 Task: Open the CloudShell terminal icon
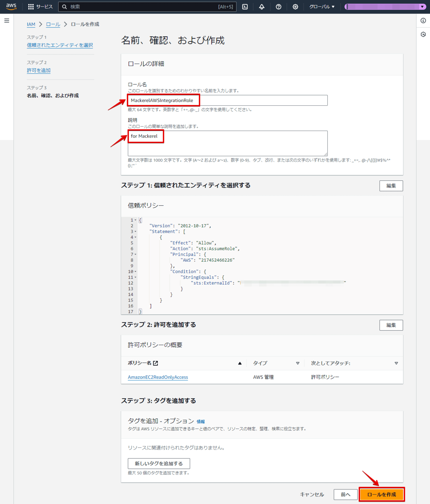tap(245, 7)
